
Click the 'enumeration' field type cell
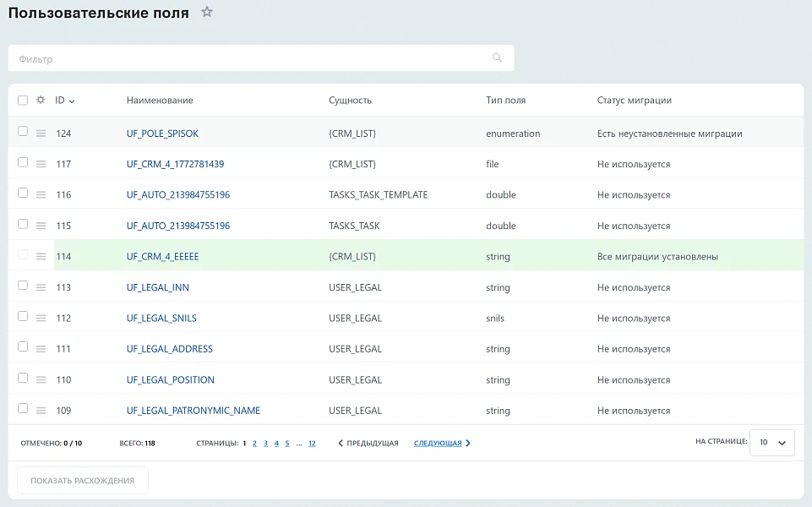[513, 134]
